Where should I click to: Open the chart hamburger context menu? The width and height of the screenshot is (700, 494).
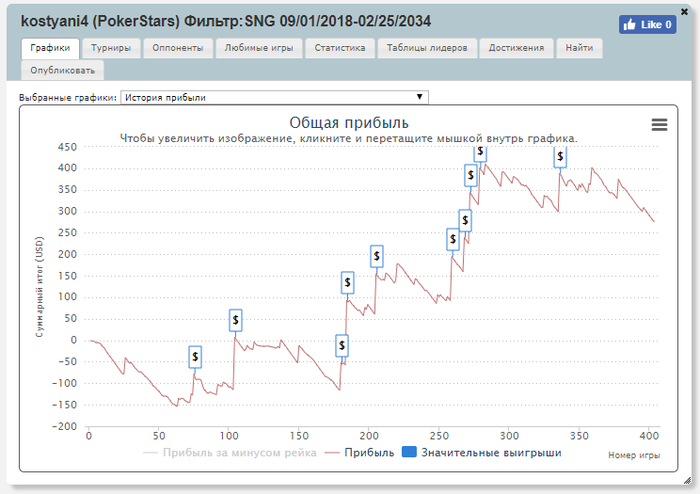pos(659,125)
